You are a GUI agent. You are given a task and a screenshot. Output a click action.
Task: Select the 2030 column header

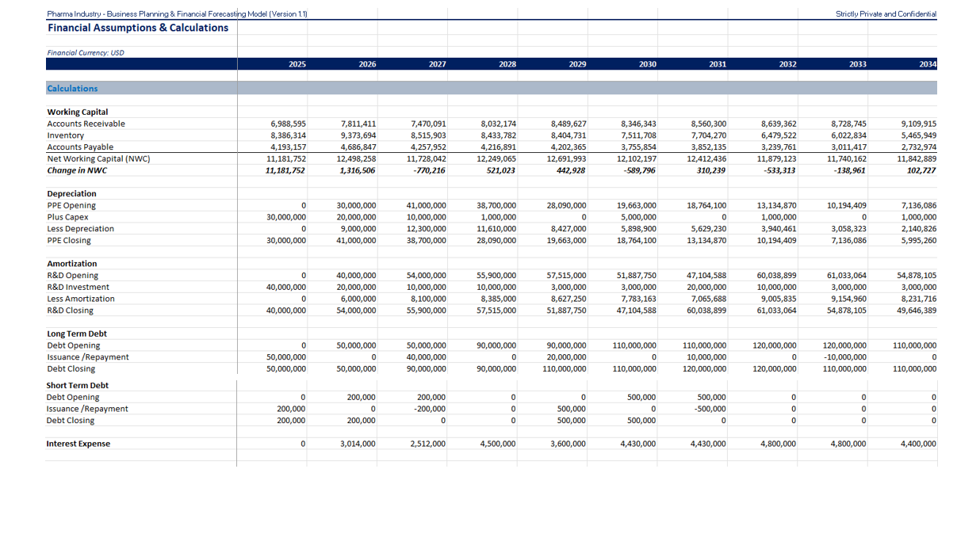[648, 64]
